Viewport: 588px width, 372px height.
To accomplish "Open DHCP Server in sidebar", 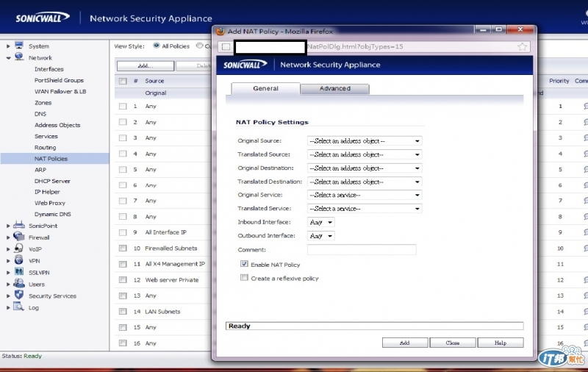I will point(52,181).
